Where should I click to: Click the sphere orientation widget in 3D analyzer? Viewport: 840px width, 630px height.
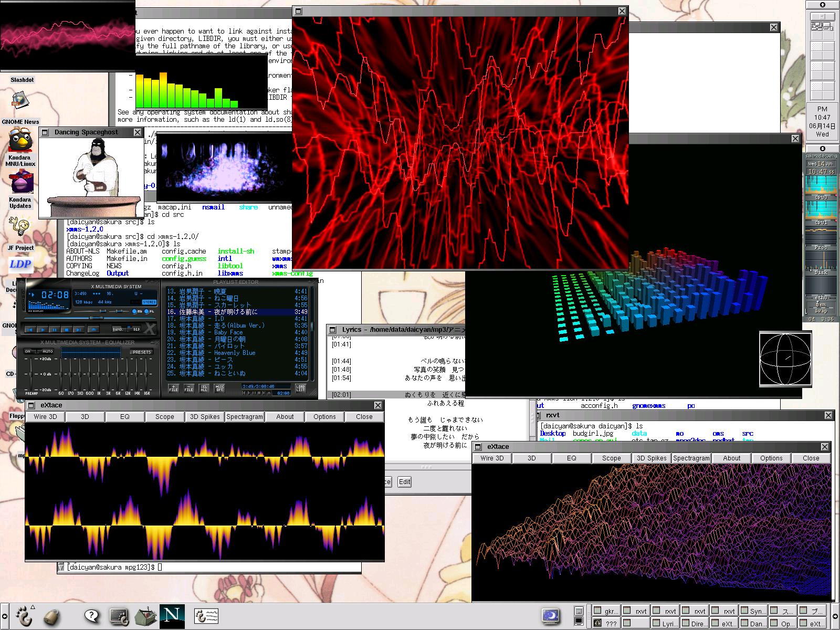785,360
